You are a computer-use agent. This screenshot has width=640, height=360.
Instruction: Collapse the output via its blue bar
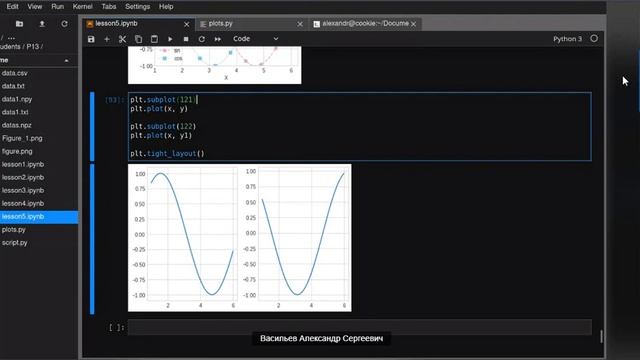92,239
